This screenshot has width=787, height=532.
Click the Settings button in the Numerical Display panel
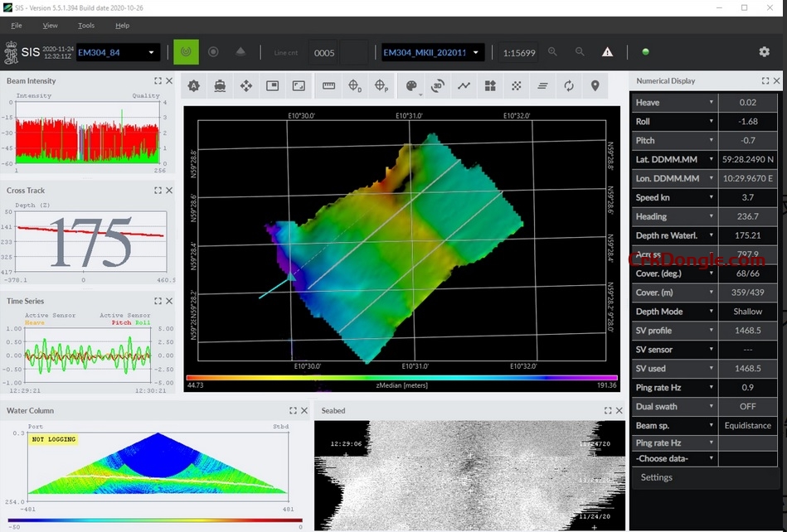point(656,477)
